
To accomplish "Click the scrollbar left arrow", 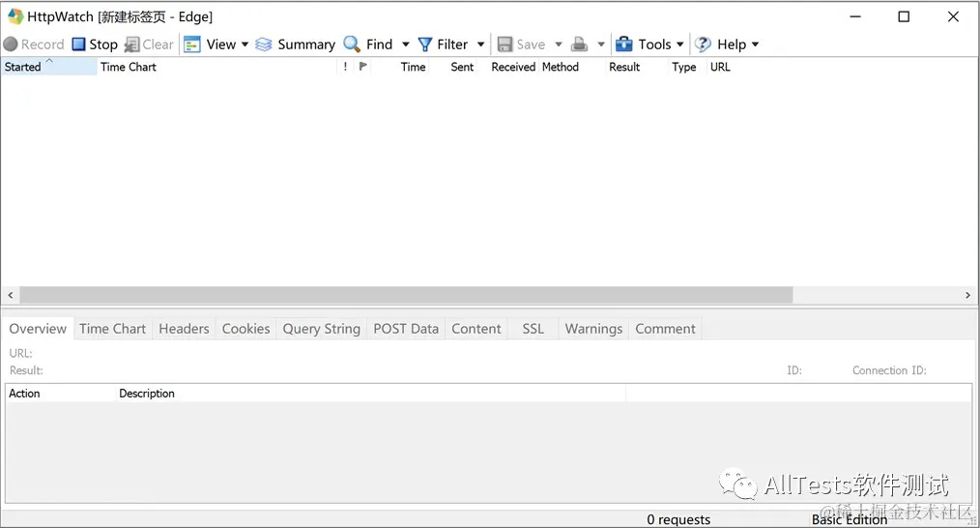I will coord(10,295).
